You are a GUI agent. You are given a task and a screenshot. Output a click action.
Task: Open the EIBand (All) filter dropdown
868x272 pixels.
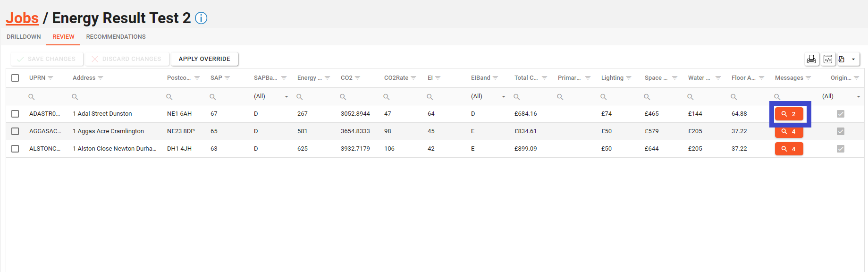pyautogui.click(x=503, y=97)
